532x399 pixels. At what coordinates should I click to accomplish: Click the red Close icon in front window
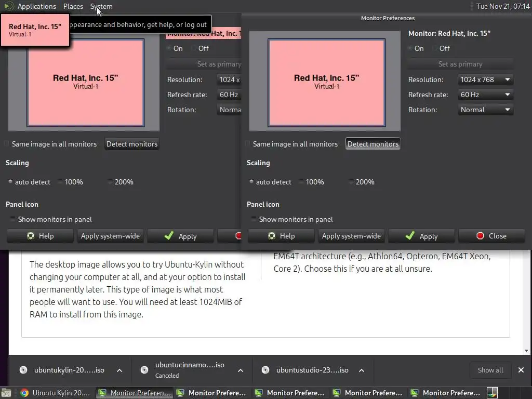tap(480, 236)
